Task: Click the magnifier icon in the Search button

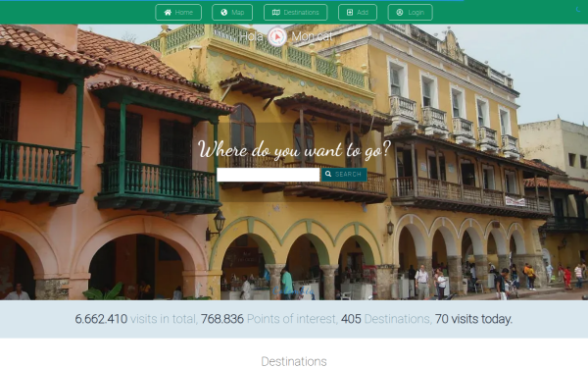Action: pyautogui.click(x=328, y=174)
